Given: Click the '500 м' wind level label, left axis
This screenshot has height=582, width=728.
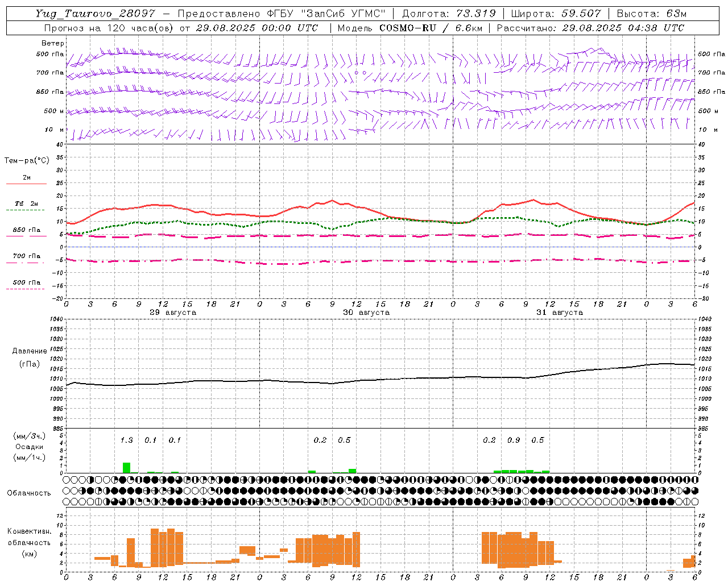Looking at the screenshot, I should tap(54, 111).
